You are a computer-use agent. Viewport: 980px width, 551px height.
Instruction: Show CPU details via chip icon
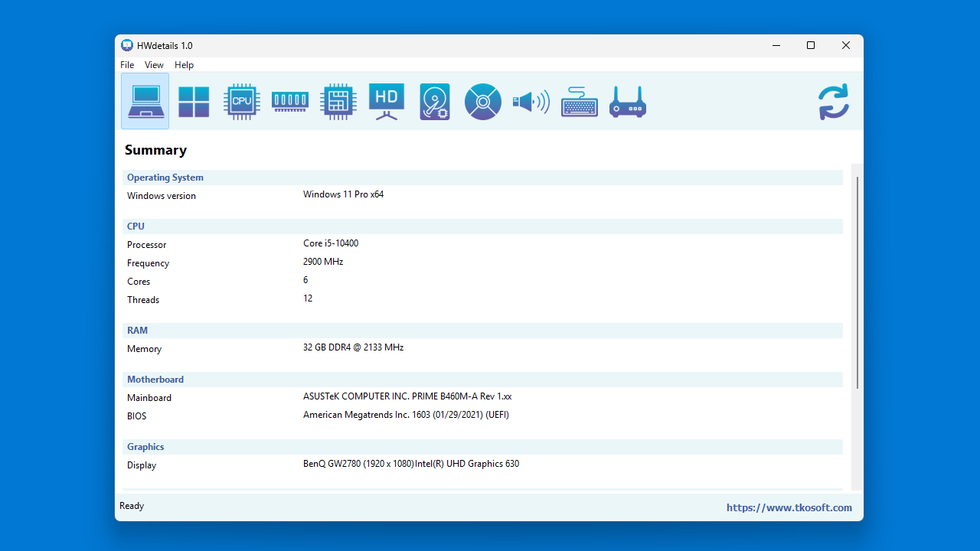point(242,101)
